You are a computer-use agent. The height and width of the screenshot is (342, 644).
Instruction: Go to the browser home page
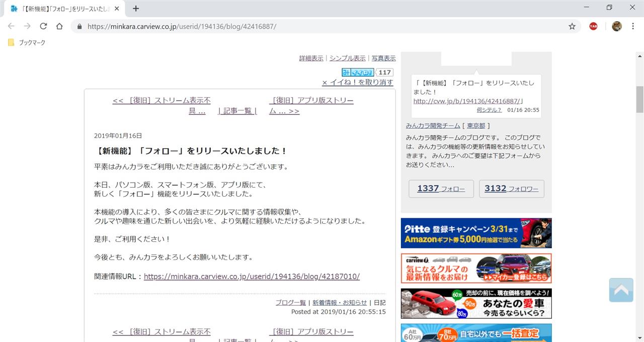pos(59,26)
